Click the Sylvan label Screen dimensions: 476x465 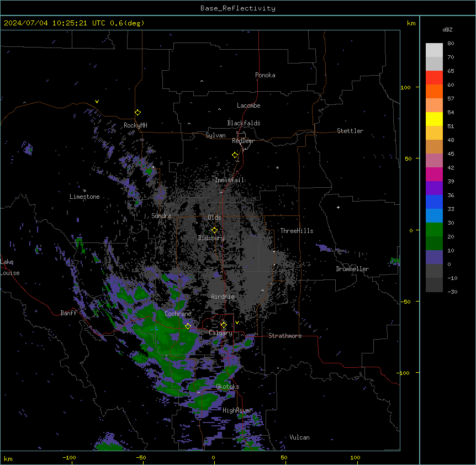tap(215, 135)
